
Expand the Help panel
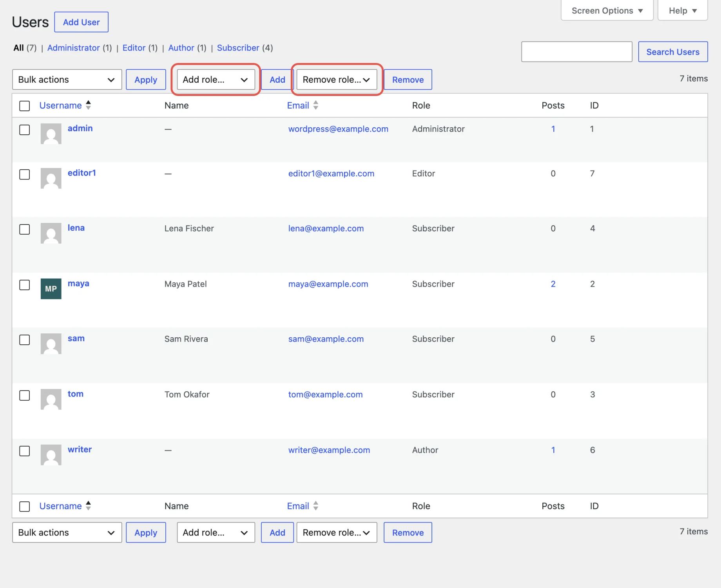(x=683, y=11)
